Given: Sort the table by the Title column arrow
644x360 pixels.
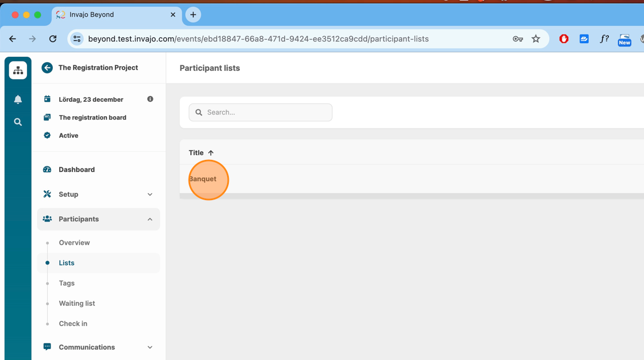Looking at the screenshot, I should click(x=210, y=152).
